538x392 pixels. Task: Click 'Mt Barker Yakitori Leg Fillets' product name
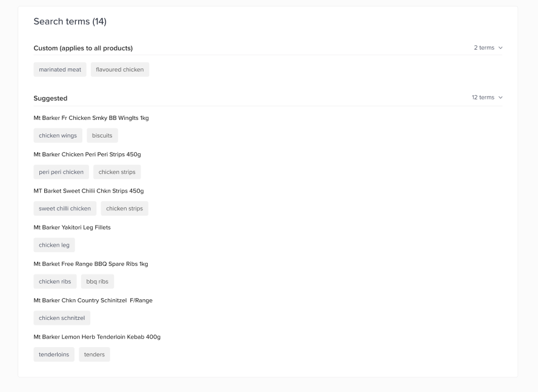72,228
